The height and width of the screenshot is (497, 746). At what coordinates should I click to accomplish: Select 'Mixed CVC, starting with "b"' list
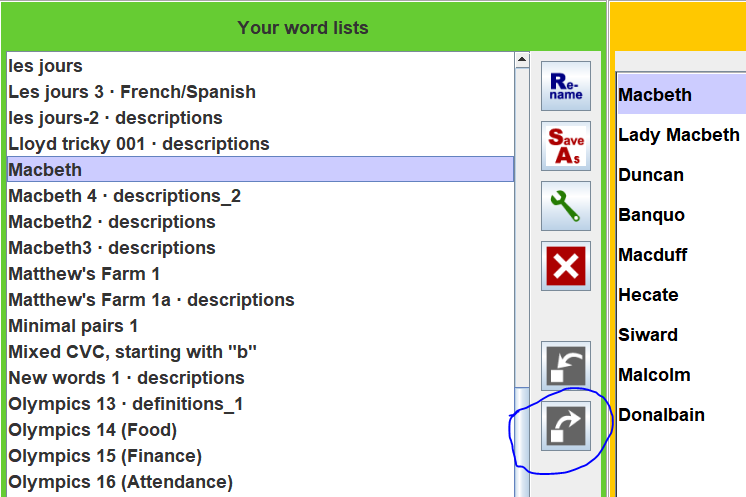click(261, 352)
